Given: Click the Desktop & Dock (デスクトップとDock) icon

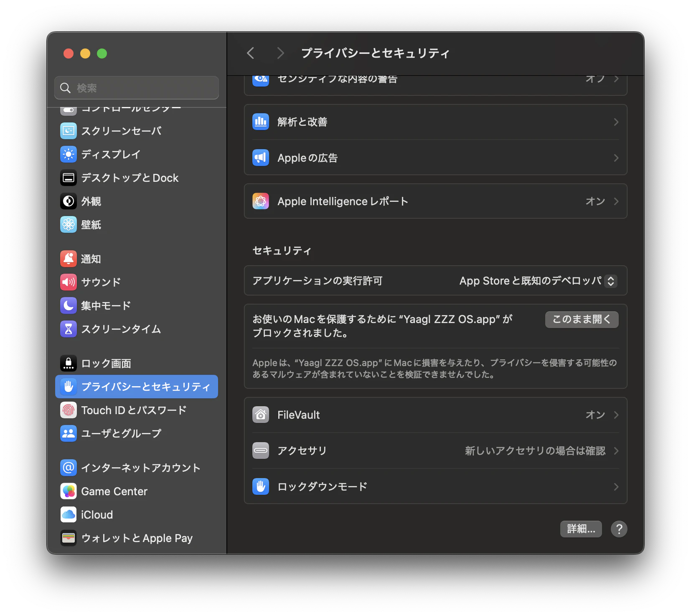Looking at the screenshot, I should (69, 178).
